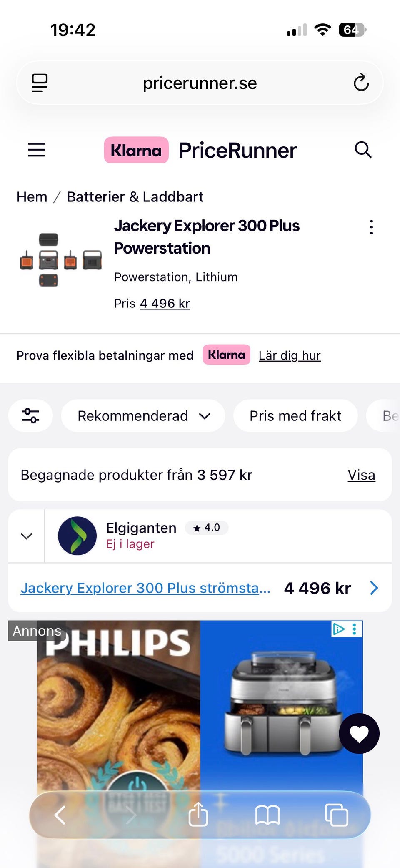Show used products via Visa link
The width and height of the screenshot is (400, 868).
(x=361, y=475)
